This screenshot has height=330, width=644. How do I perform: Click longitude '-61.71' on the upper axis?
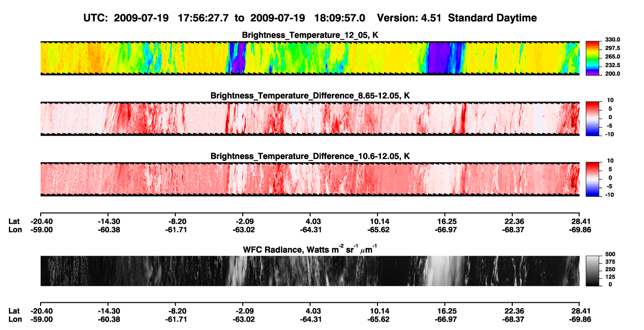point(177,230)
